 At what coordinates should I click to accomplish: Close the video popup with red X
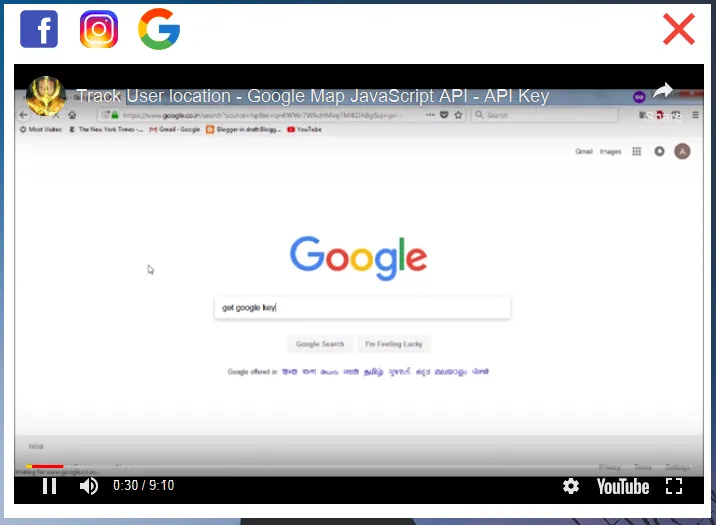pos(679,29)
